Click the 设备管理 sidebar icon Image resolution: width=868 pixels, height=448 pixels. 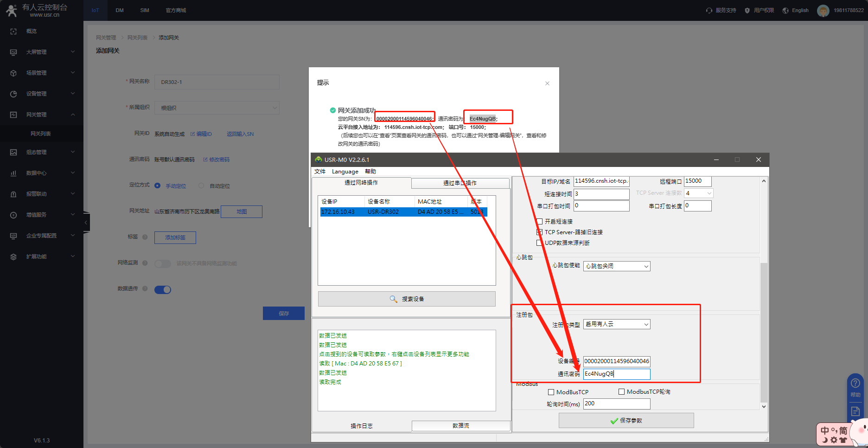point(13,94)
